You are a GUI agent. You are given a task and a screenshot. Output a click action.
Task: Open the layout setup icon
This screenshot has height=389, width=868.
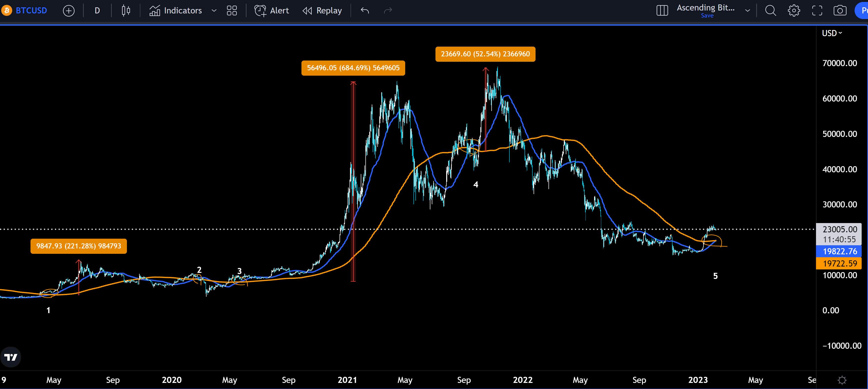coord(662,11)
